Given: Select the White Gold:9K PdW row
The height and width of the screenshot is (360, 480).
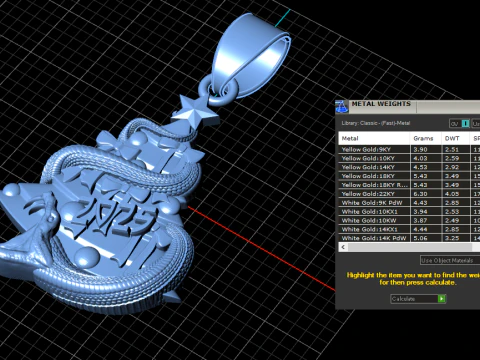Looking at the screenshot, I should [409, 203].
